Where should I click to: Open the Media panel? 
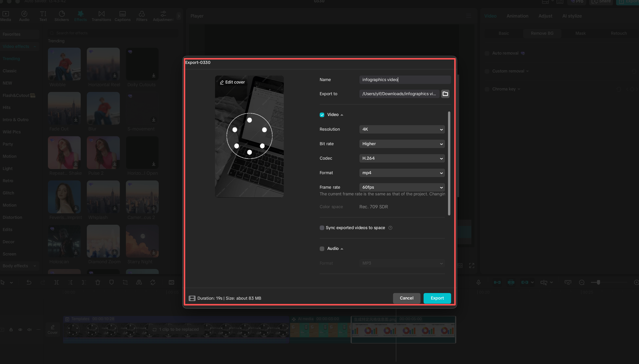click(x=6, y=16)
